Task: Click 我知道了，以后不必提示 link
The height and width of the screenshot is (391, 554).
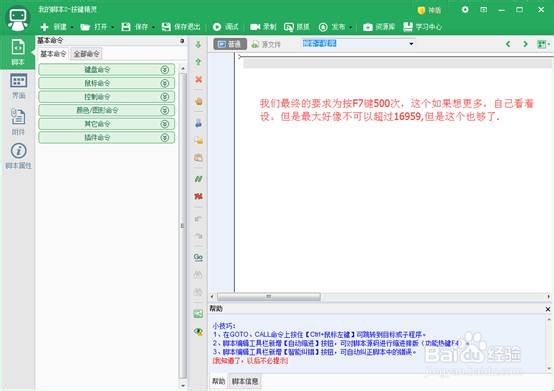Action: tap(251, 361)
